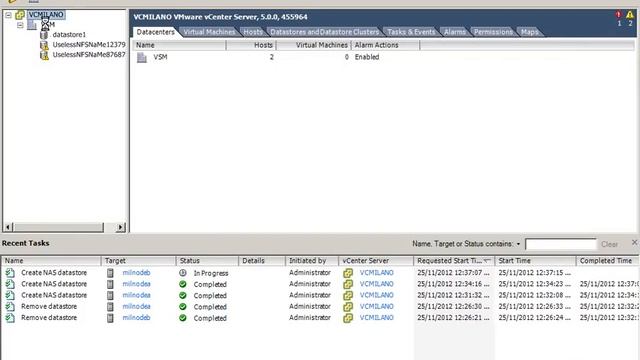Select the datacenter icon under VCMILANO in tree
640x360 pixels.
pyautogui.click(x=32, y=25)
